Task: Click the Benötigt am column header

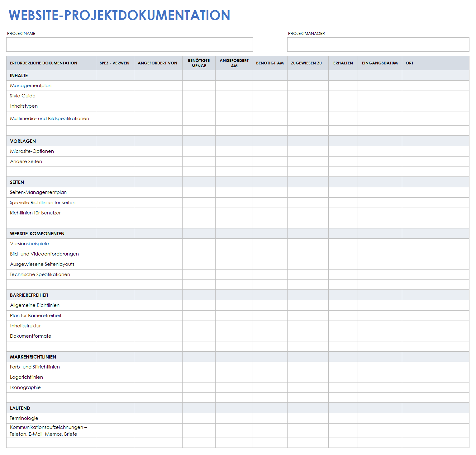Action: (270, 63)
